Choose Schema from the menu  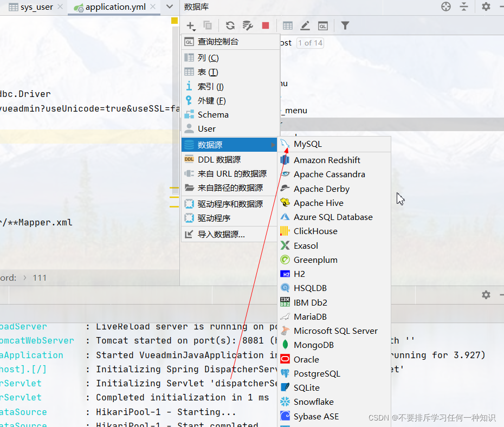point(231,115)
